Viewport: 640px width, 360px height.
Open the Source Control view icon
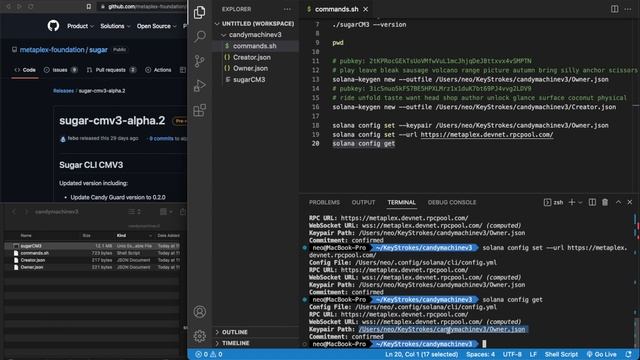200,61
